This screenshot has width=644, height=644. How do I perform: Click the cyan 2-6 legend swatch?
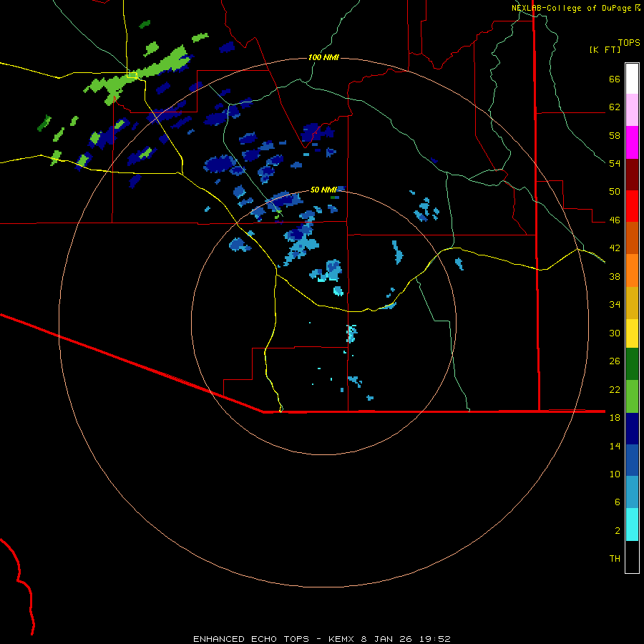pyautogui.click(x=632, y=525)
